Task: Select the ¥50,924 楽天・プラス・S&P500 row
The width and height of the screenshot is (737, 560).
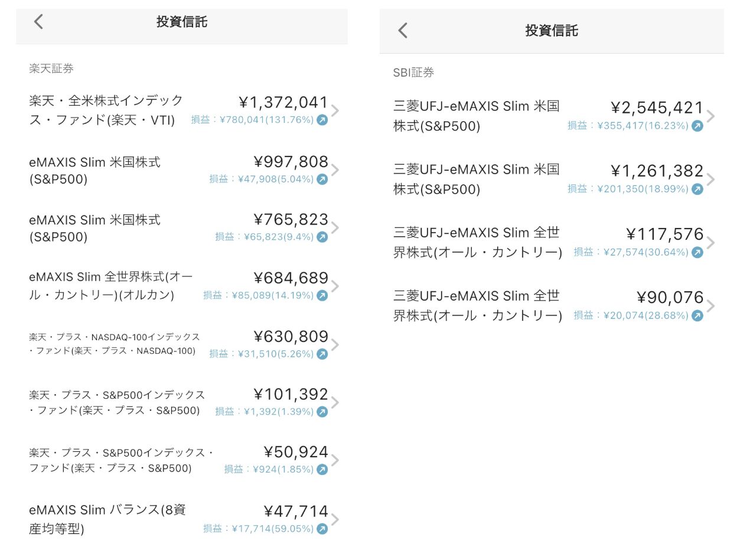Action: pyautogui.click(x=182, y=461)
